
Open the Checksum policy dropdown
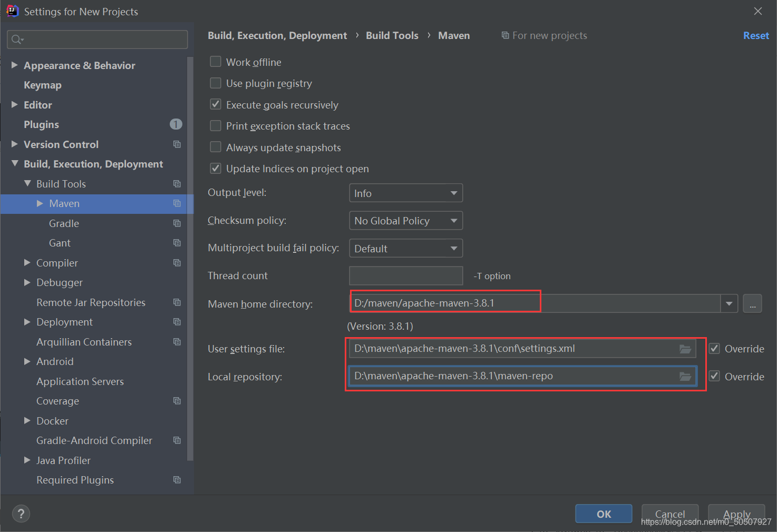coord(406,221)
